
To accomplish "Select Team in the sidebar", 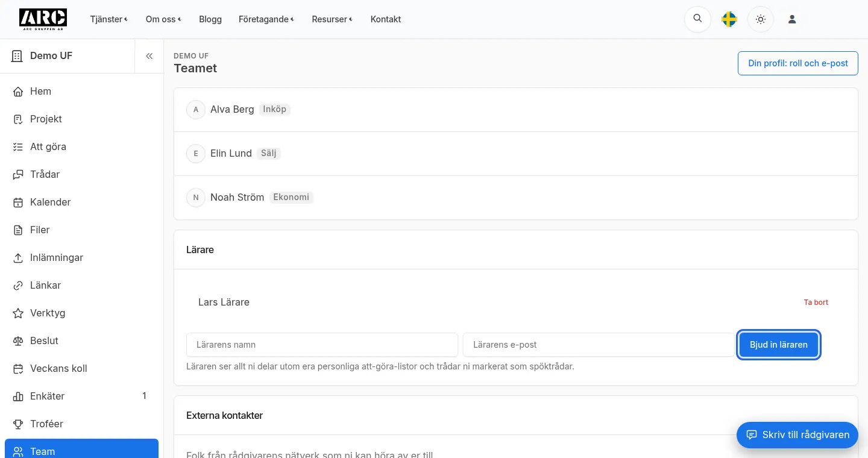I will [81, 448].
